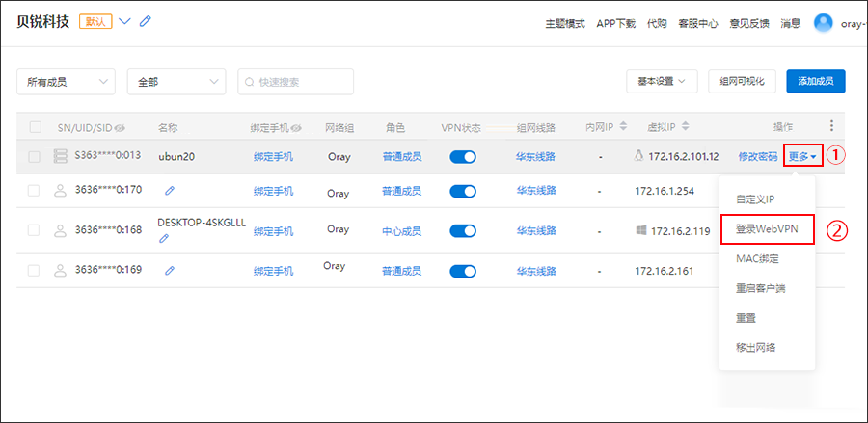Open 主题模式 in top navigation

[x=565, y=24]
